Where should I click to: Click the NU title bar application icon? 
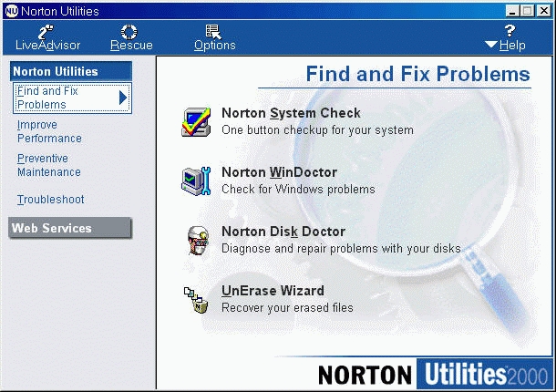click(11, 11)
